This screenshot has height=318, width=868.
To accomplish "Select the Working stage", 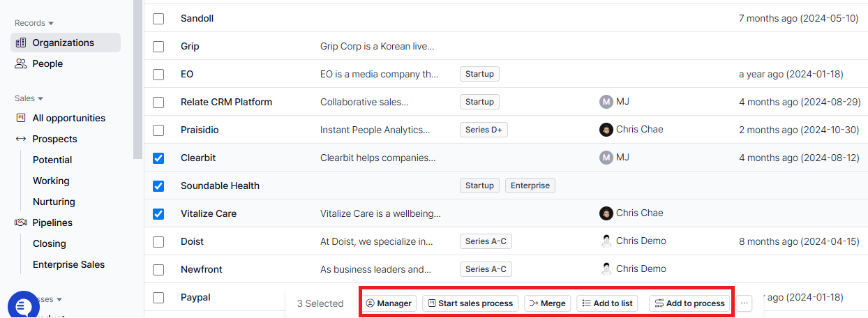I will 51,181.
